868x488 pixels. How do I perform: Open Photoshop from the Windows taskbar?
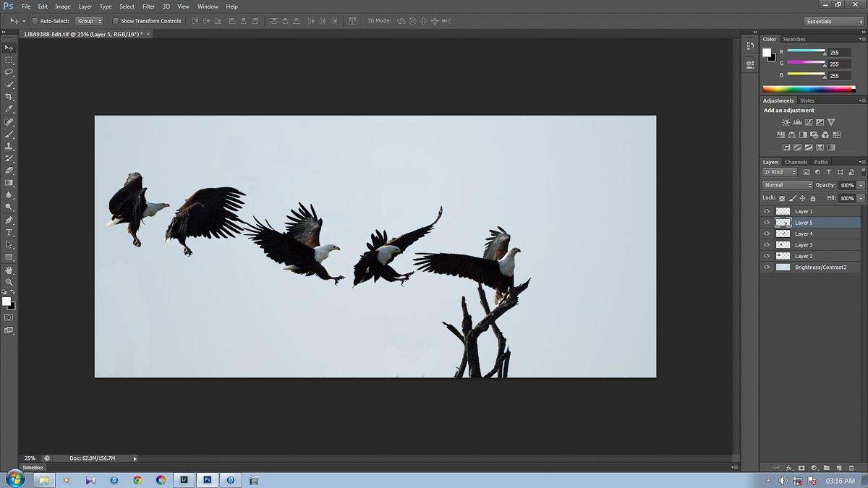click(207, 479)
